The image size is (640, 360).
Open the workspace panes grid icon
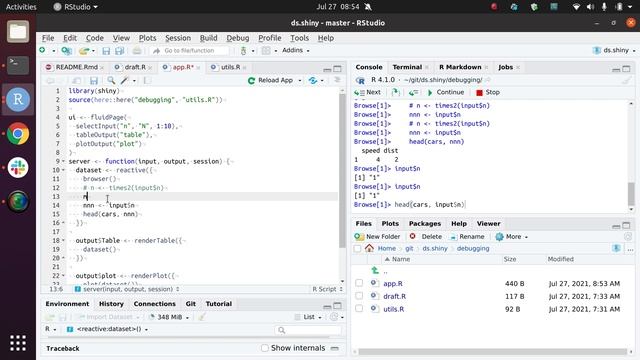[x=266, y=51]
